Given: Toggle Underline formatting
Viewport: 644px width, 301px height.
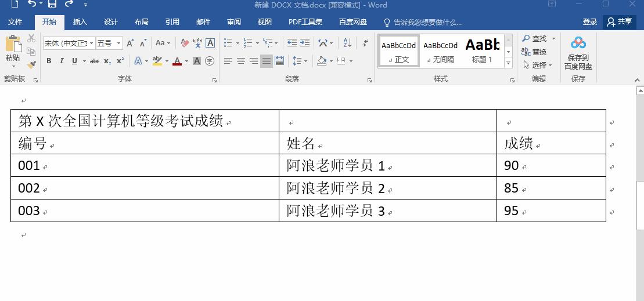Looking at the screenshot, I should click(74, 61).
